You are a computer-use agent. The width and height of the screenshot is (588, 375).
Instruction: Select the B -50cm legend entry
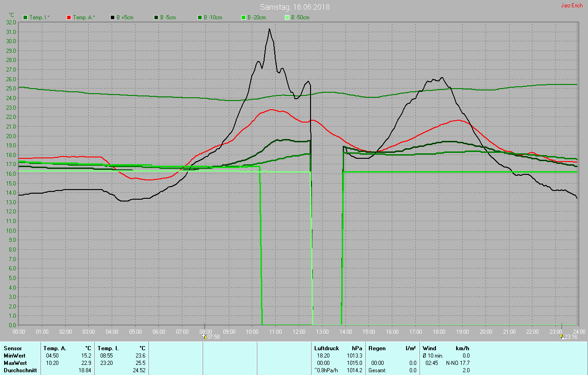pos(287,17)
